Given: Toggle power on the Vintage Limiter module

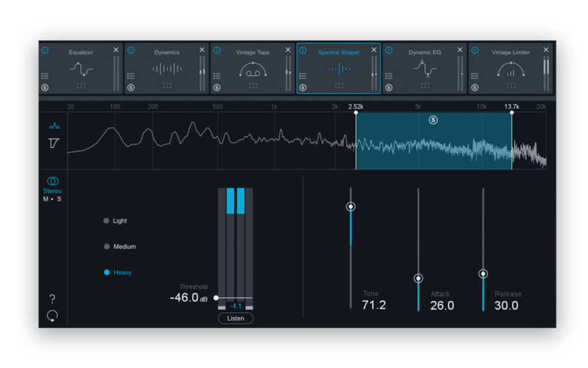Looking at the screenshot, I should tap(475, 50).
